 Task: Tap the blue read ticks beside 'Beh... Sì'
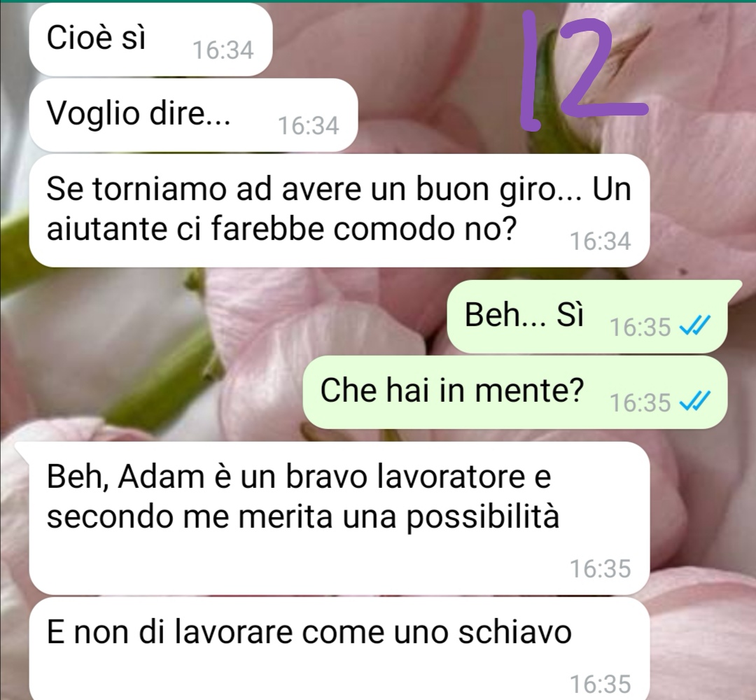pyautogui.click(x=695, y=326)
